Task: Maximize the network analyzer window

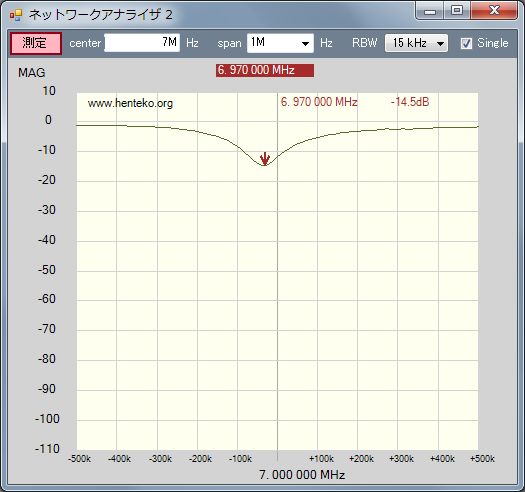Action: (457, 11)
